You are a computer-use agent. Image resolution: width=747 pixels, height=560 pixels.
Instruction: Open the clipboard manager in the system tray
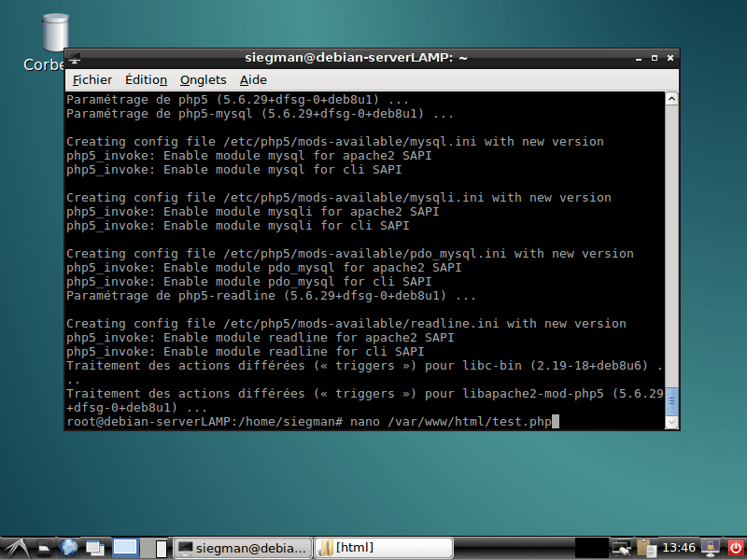644,547
